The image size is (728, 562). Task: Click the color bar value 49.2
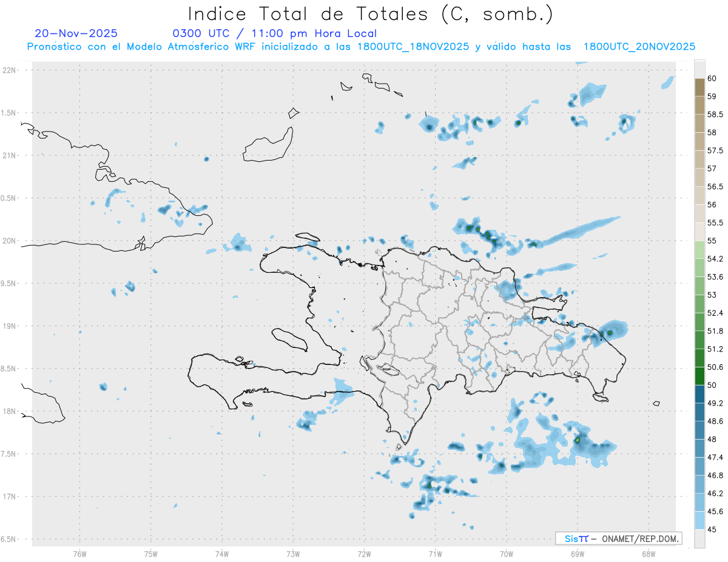pos(715,403)
